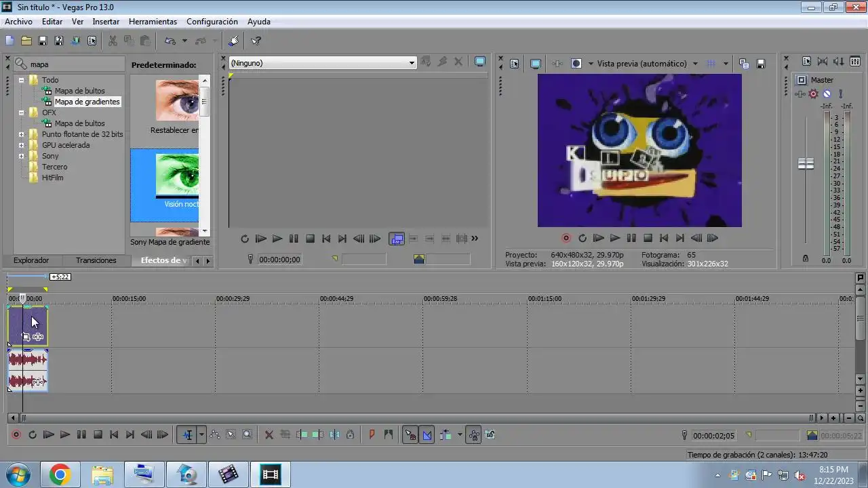This screenshot has width=868, height=488.
Task: Open the mixing console icon
Action: tap(855, 61)
